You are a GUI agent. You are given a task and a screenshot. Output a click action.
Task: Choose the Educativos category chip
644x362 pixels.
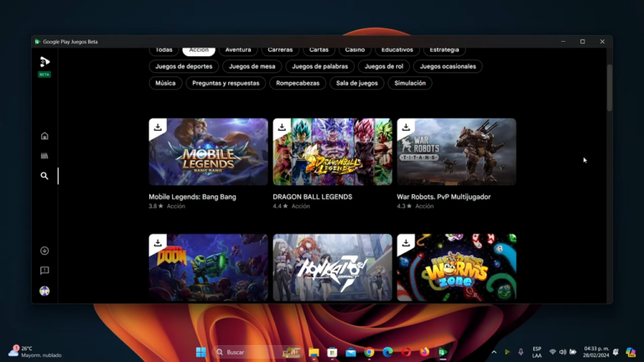397,50
